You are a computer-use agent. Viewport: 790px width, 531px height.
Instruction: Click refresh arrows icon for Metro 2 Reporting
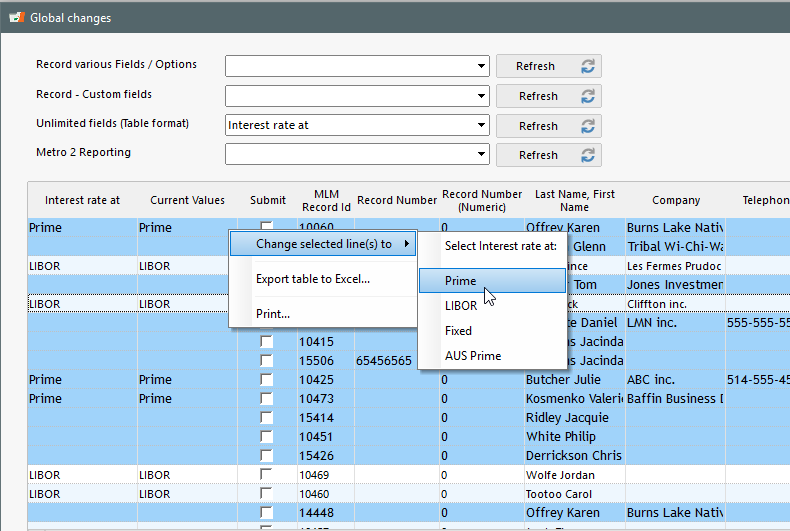click(587, 155)
